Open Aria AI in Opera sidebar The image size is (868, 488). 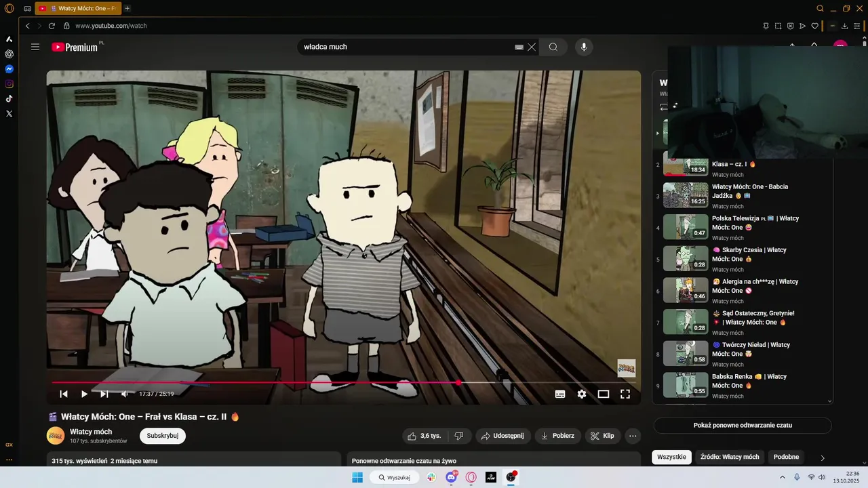click(9, 39)
